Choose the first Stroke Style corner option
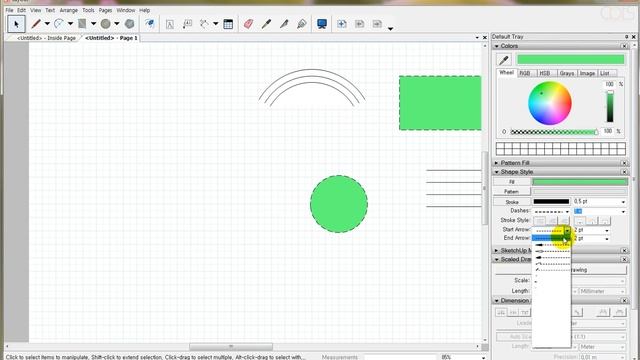Screen dimensions: 640x360 point(540,221)
